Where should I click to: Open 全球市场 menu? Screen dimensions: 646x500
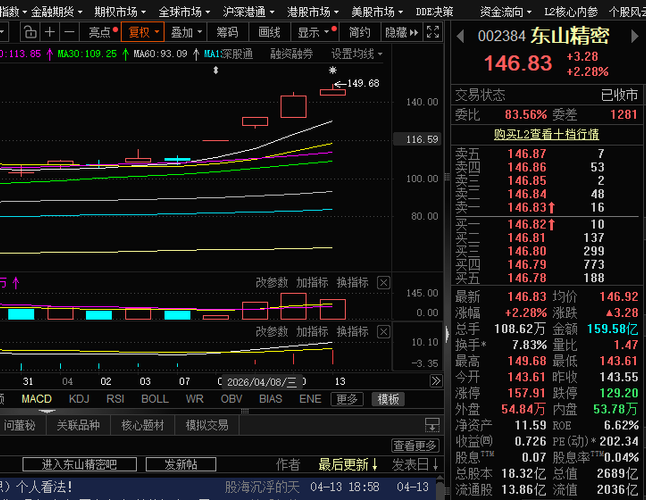pos(184,12)
